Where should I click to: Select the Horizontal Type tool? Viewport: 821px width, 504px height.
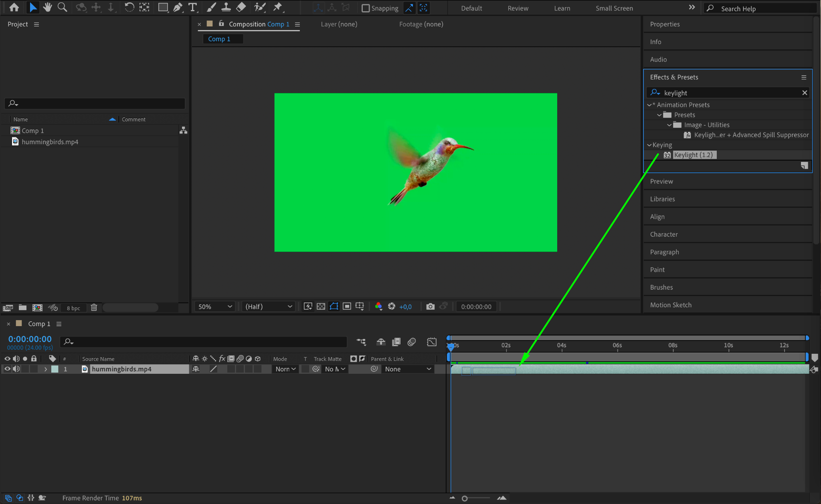(x=193, y=7)
